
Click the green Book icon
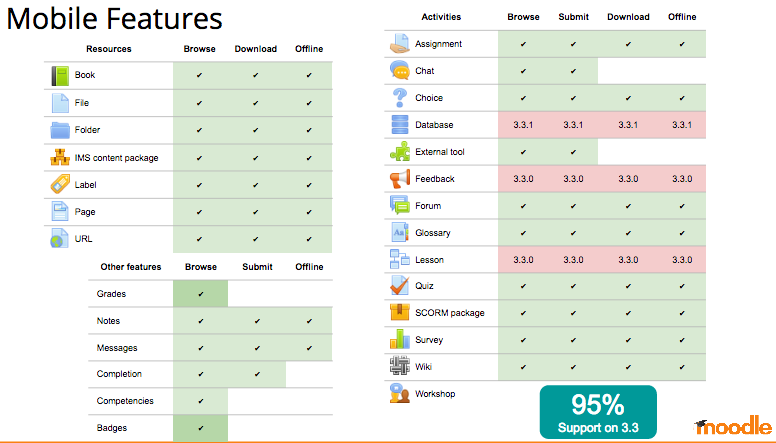(x=60, y=76)
